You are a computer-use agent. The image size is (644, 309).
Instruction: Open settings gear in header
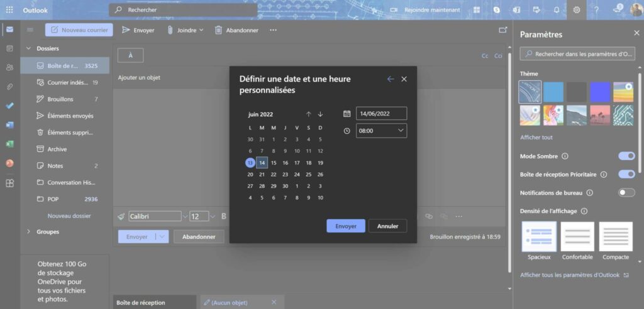577,10
